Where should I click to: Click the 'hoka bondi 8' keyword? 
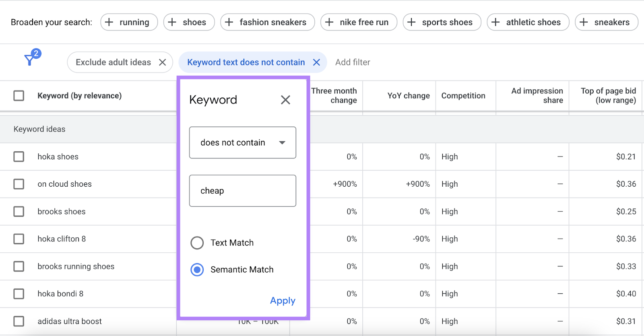point(60,294)
